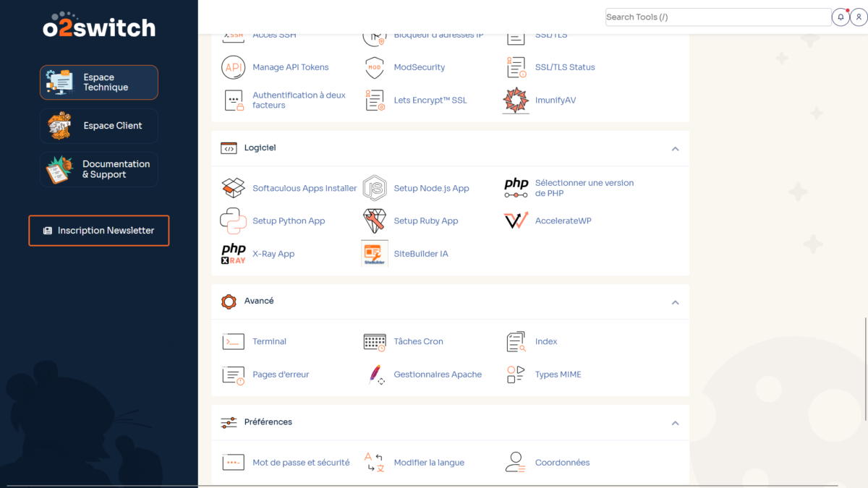The height and width of the screenshot is (488, 868).
Task: Open the SSL/TLS Status link
Action: [x=565, y=67]
